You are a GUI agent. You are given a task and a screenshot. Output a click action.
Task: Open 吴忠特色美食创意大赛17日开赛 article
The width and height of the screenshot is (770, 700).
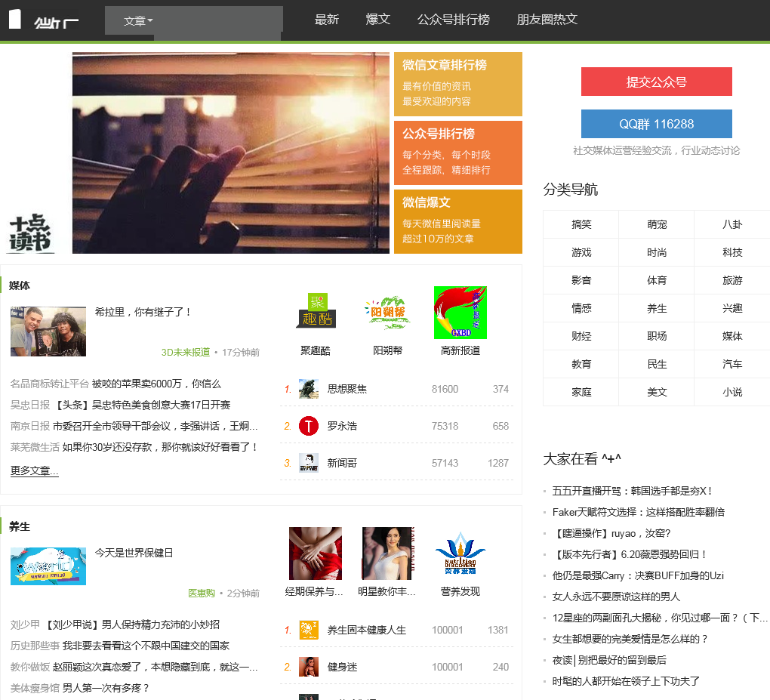tap(142, 405)
